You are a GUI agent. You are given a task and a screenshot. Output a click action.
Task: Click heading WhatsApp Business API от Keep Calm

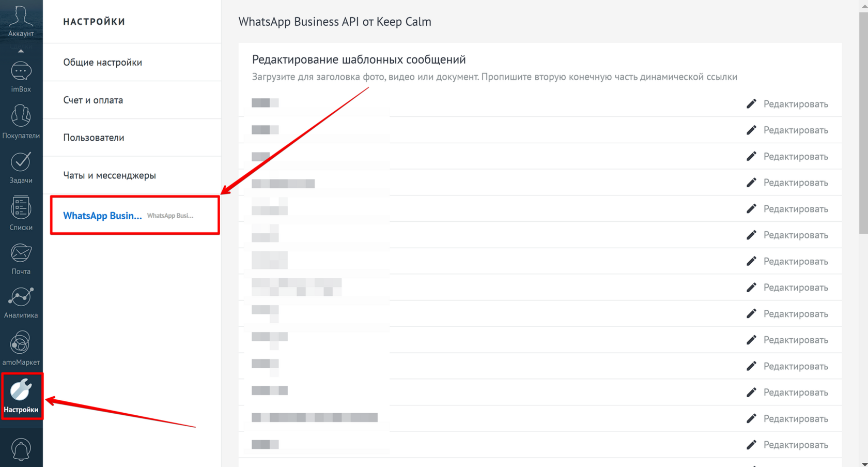click(335, 22)
